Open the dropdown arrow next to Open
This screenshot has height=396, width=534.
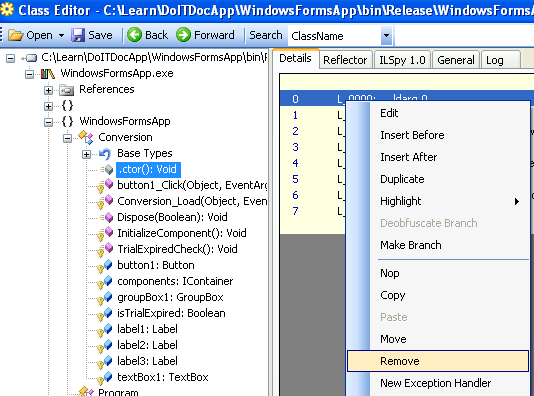[x=61, y=35]
